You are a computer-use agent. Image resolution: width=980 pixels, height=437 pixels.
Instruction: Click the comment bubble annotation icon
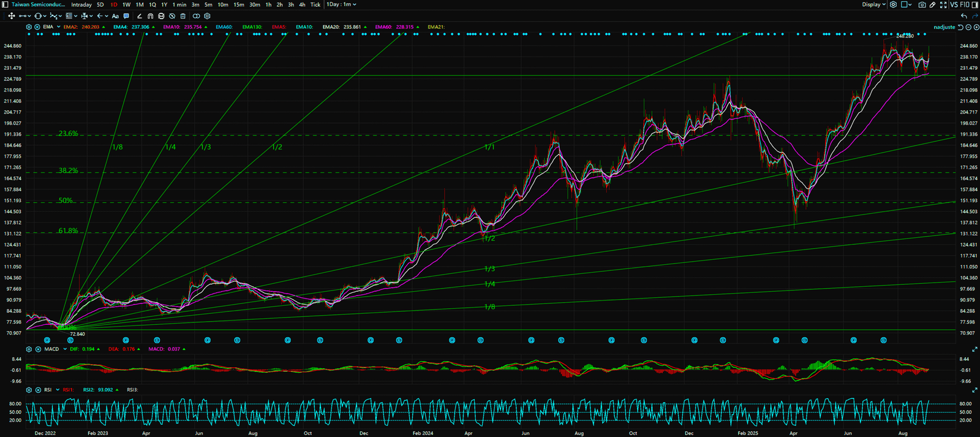pos(126,16)
